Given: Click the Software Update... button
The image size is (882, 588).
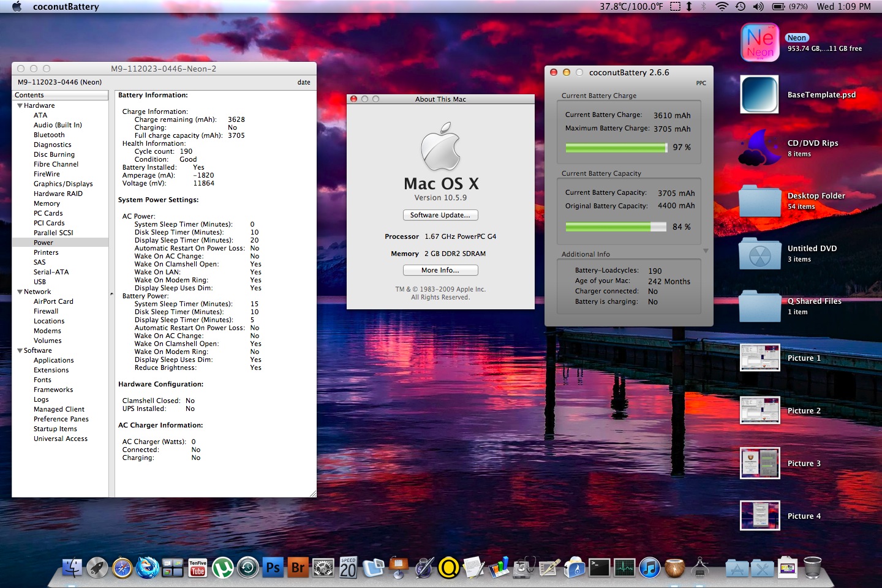Looking at the screenshot, I should (440, 215).
